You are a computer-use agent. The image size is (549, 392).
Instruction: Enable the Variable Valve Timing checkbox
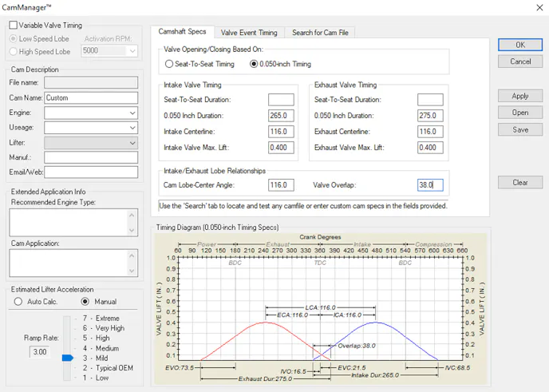pos(13,26)
